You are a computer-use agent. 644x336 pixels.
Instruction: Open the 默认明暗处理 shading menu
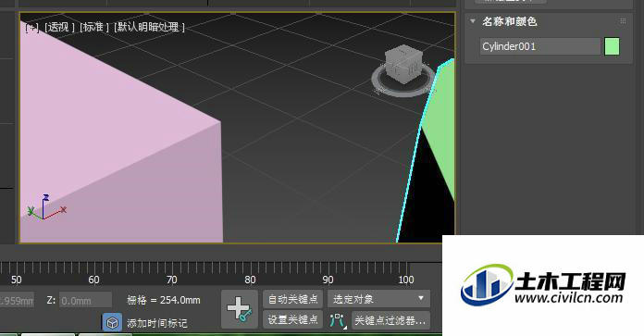coord(149,27)
